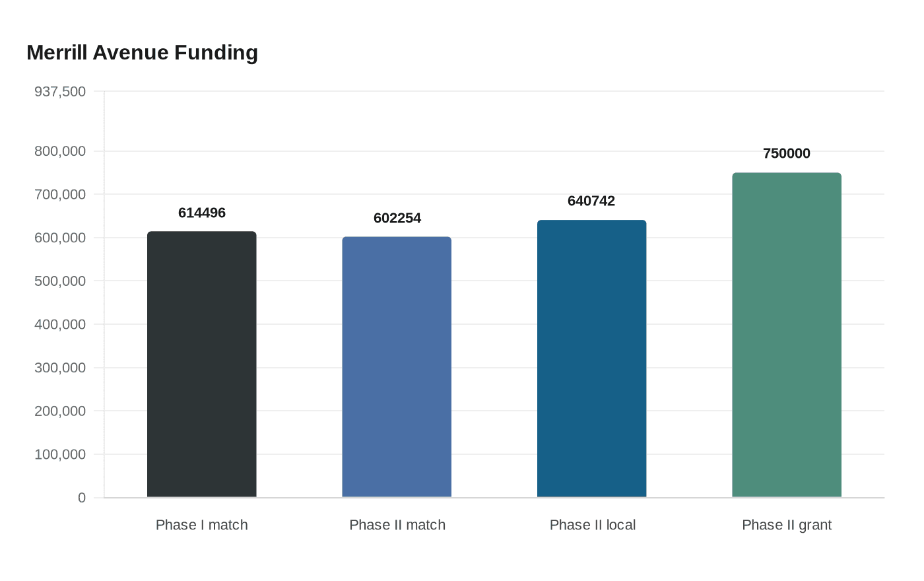Click the 937,500 y-axis tick label
The height and width of the screenshot is (581, 924).
point(60,91)
